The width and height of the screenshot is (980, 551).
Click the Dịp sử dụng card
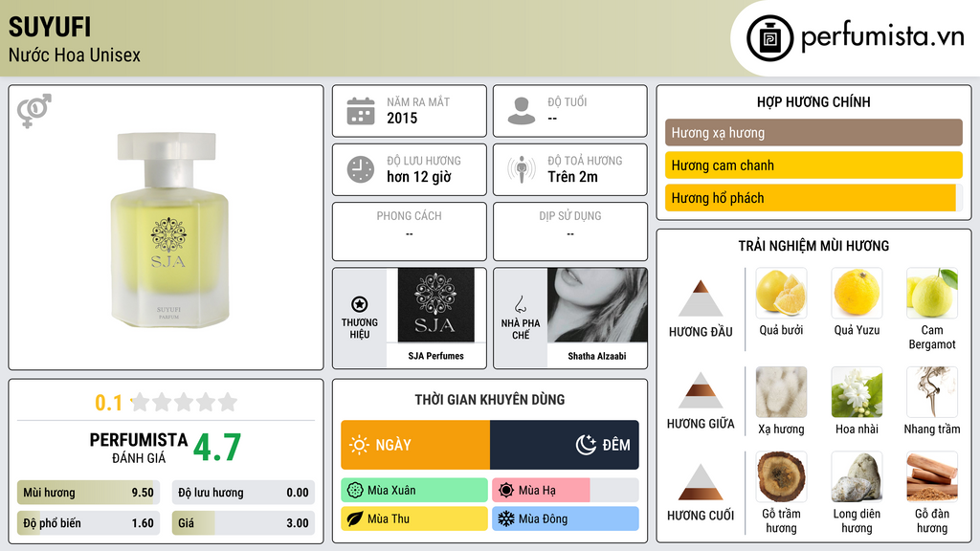[x=570, y=231]
